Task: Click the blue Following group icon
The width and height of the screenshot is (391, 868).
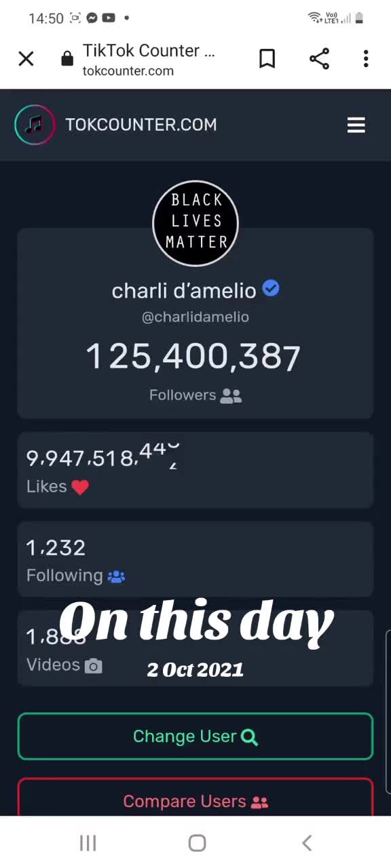Action: (117, 576)
